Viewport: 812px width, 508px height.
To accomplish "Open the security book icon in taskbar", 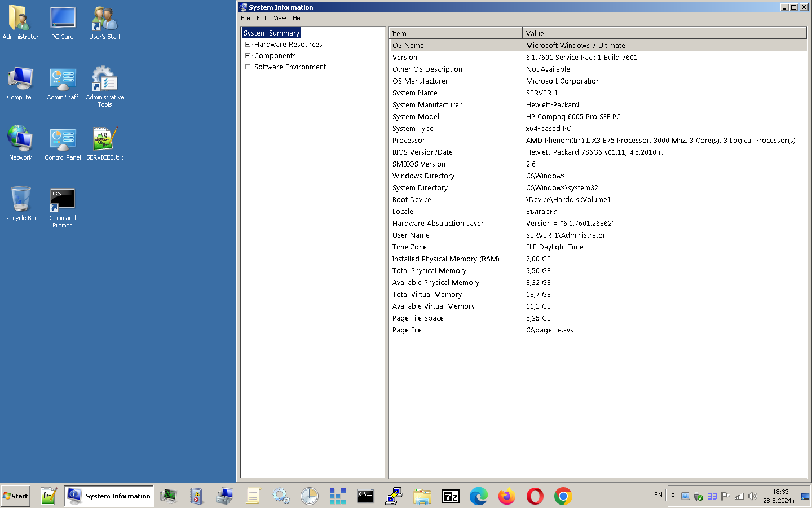I will [196, 496].
